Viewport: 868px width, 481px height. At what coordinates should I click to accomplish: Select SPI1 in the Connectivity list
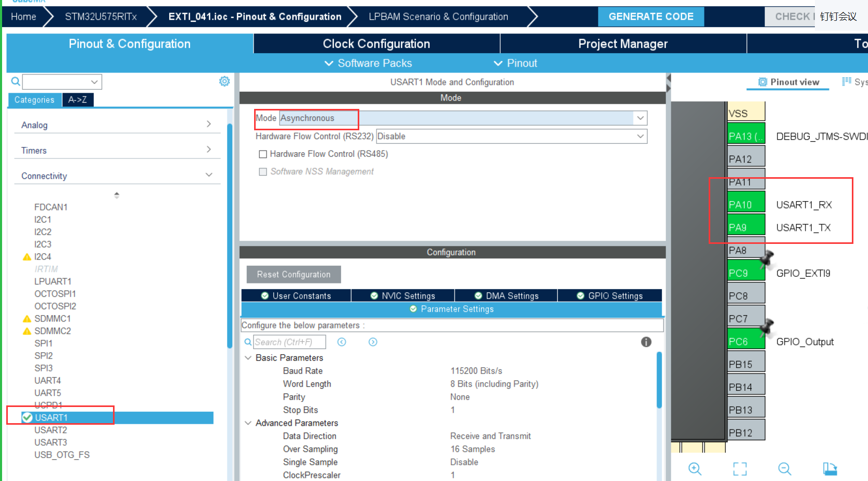[43, 343]
